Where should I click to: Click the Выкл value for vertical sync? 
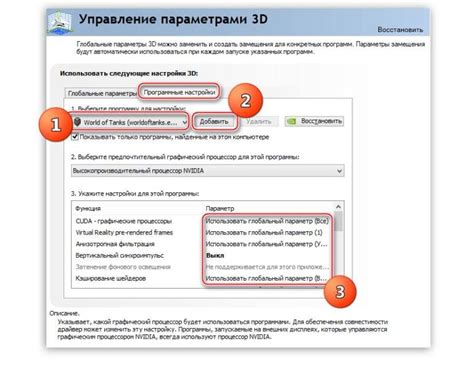(215, 255)
